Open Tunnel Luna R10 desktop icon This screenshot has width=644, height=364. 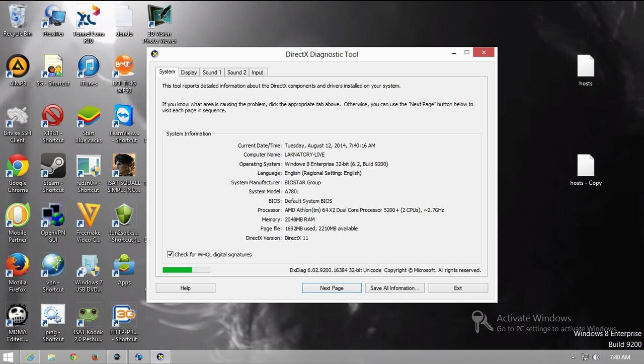pos(89,24)
